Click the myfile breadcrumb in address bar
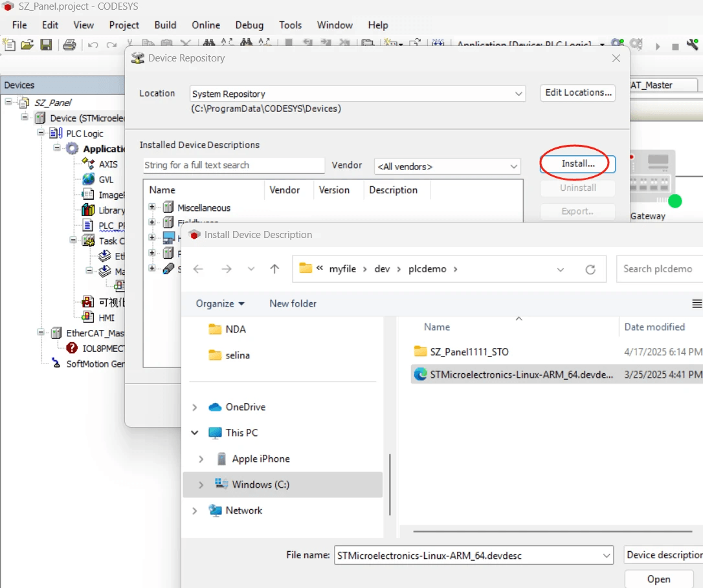The height and width of the screenshot is (588, 703). point(342,269)
